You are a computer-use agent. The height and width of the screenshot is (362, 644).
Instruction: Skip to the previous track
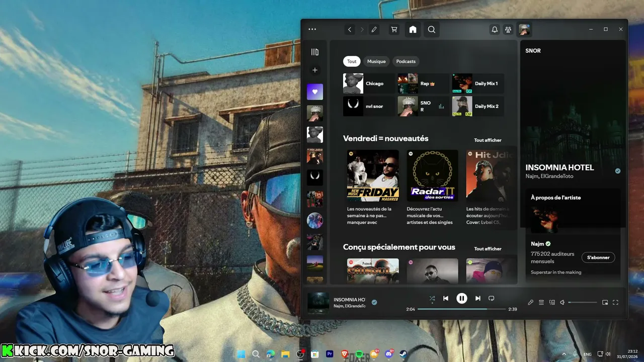(446, 298)
